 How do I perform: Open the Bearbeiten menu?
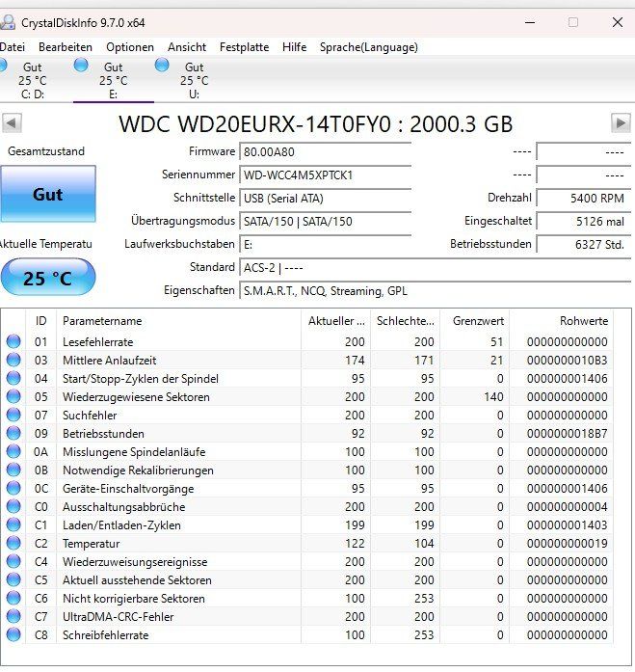[66, 47]
